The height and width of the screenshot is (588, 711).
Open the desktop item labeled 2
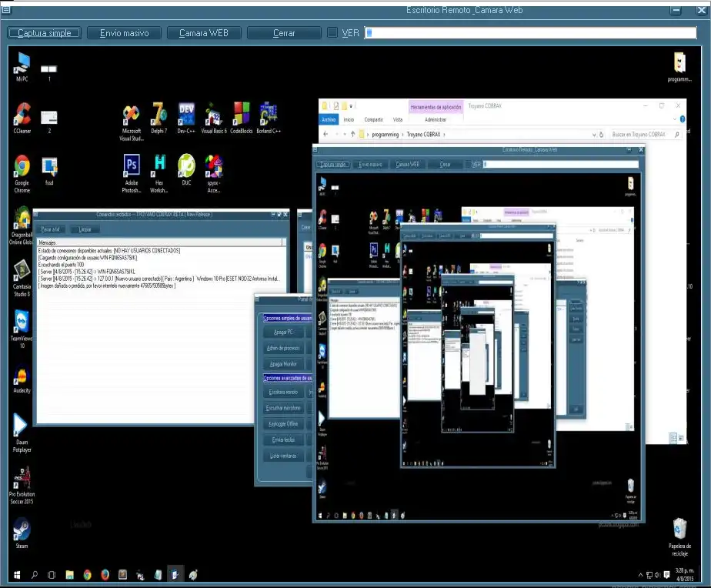pyautogui.click(x=49, y=122)
